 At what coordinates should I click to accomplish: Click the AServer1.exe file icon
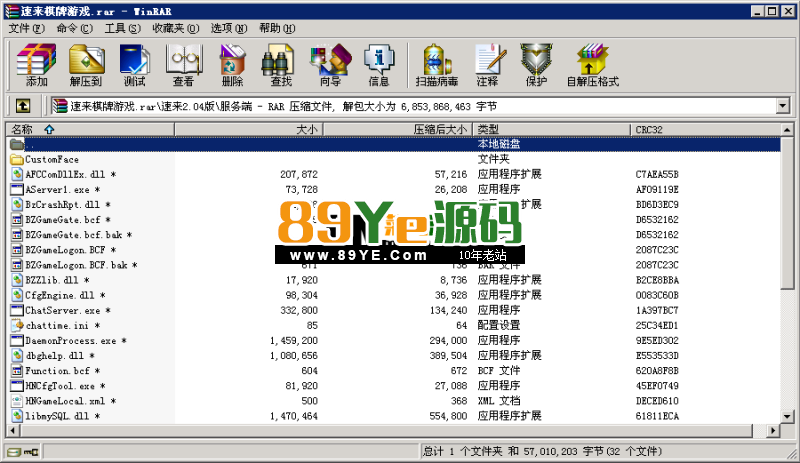[x=17, y=189]
